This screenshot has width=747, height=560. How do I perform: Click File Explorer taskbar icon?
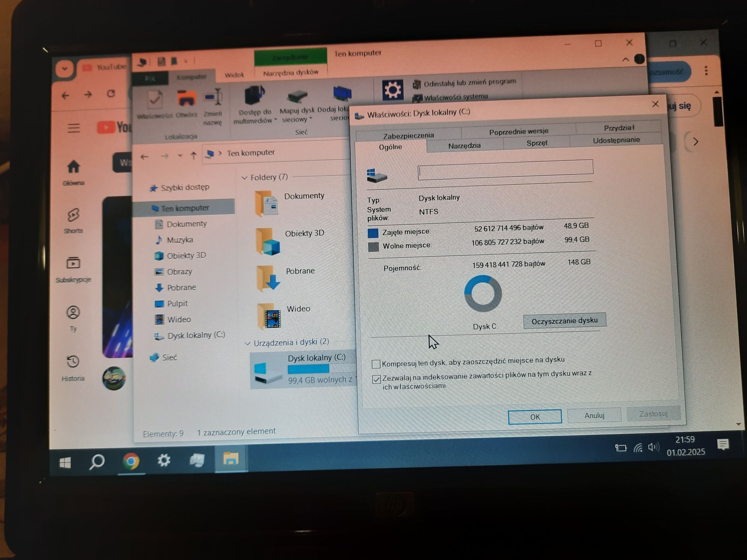coord(230,458)
